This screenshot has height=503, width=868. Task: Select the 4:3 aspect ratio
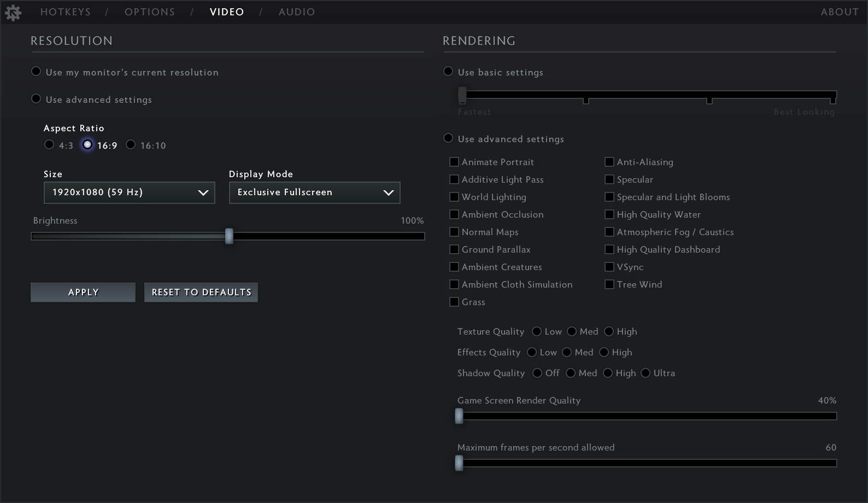[x=50, y=145]
